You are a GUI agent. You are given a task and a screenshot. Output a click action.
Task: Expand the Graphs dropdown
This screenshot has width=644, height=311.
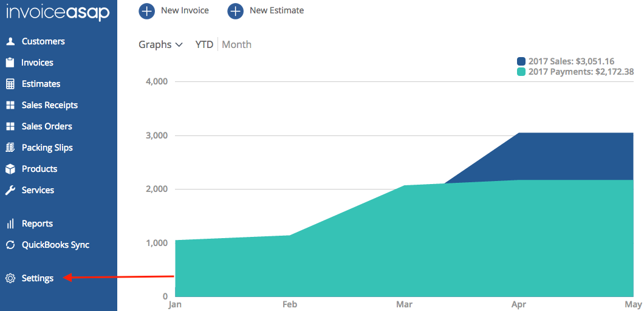click(x=160, y=44)
